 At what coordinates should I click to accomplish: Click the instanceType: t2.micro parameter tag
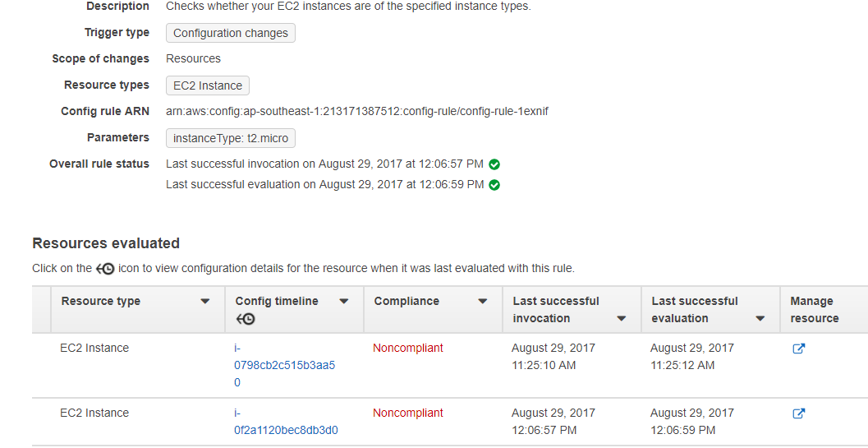pyautogui.click(x=231, y=138)
